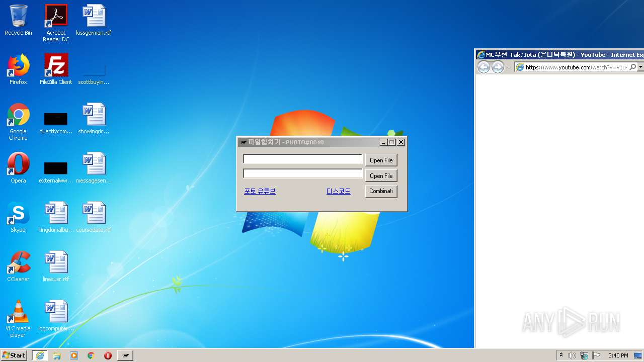Click the 파일합치기 title bar app icon

[x=244, y=142]
